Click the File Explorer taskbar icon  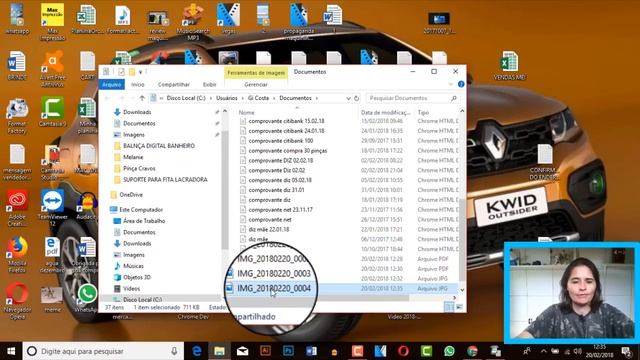click(220, 351)
